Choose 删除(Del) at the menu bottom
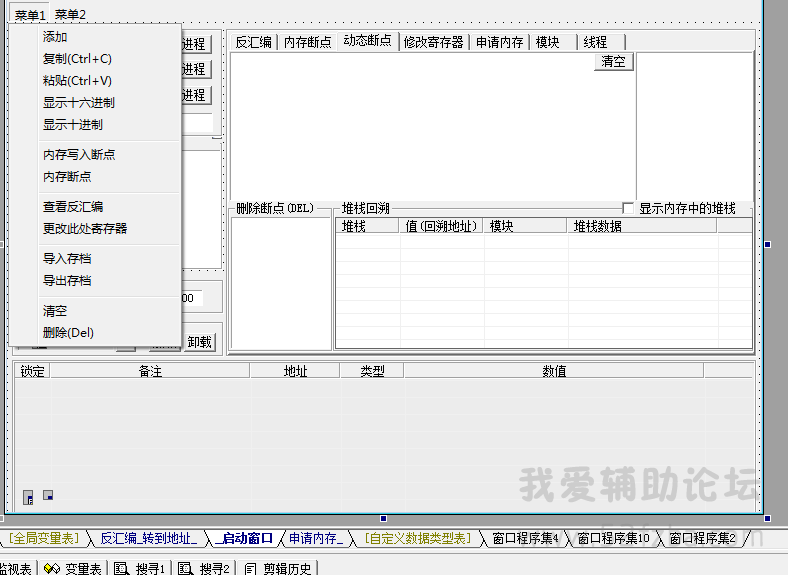This screenshot has height=575, width=788. coord(68,333)
